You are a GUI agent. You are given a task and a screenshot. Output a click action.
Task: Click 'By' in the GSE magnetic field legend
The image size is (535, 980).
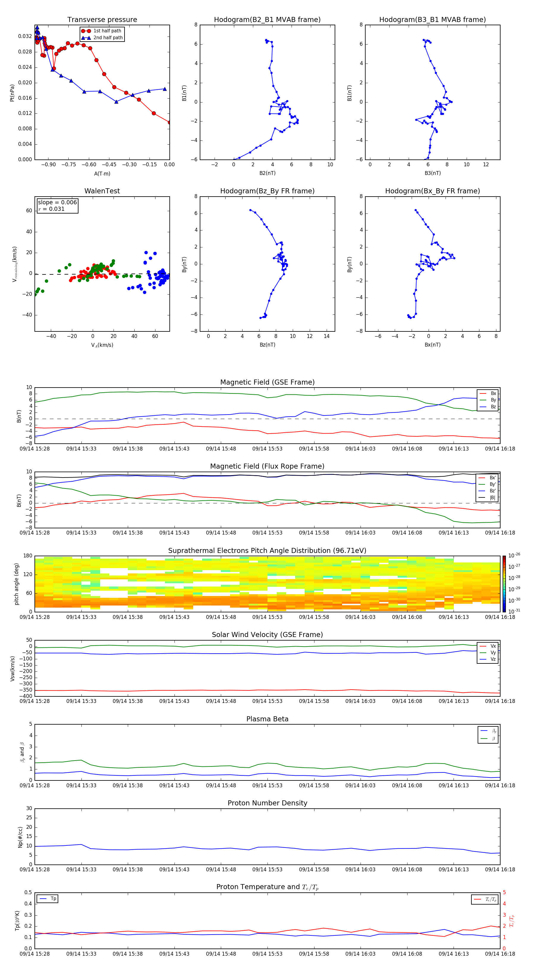pos(488,400)
